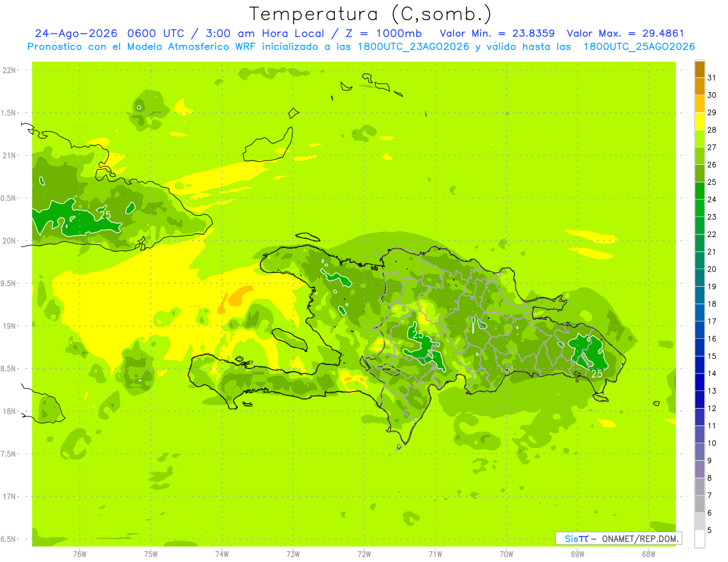Click Gonâve Island outline in the Haitian gulf
728x562 pixels.
click(289, 340)
